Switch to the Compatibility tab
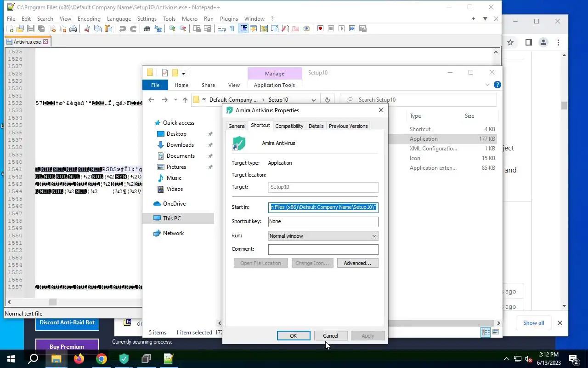 click(x=289, y=126)
